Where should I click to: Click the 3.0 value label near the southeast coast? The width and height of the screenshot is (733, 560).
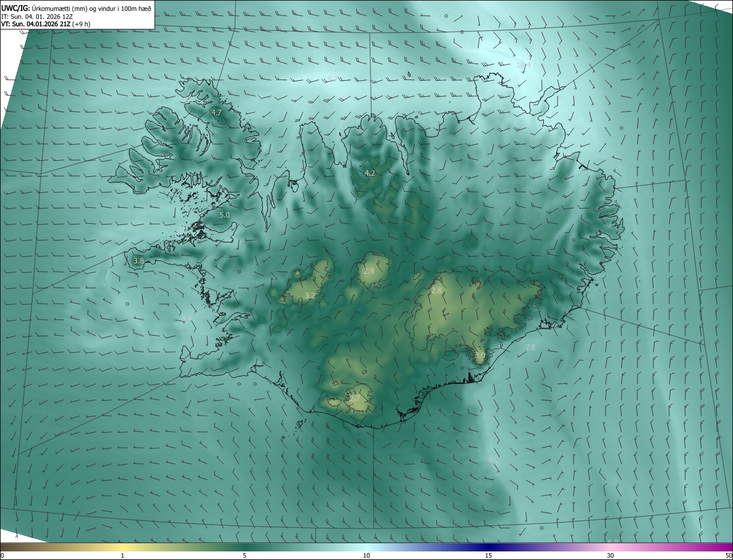480,356
